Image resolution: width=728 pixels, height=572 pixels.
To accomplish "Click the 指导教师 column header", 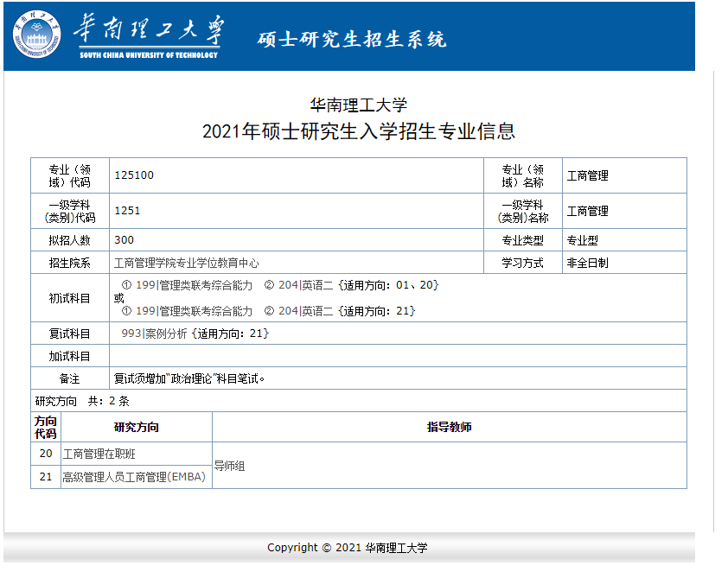I will 450,427.
